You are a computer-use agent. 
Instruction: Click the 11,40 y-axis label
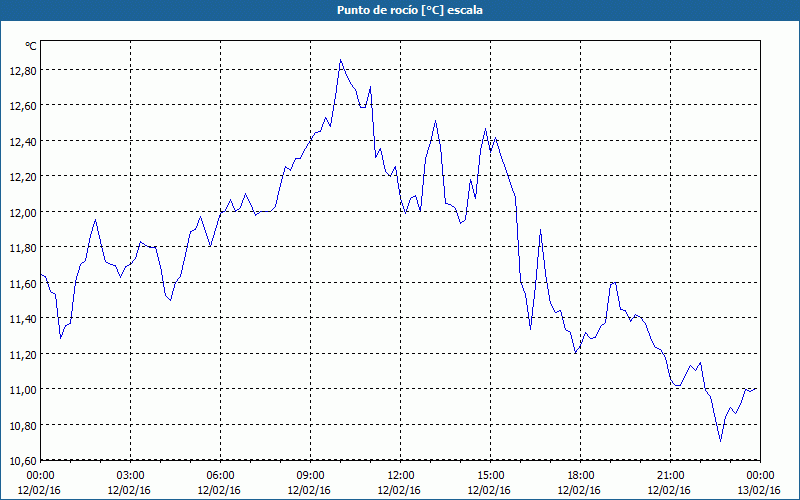(23, 319)
